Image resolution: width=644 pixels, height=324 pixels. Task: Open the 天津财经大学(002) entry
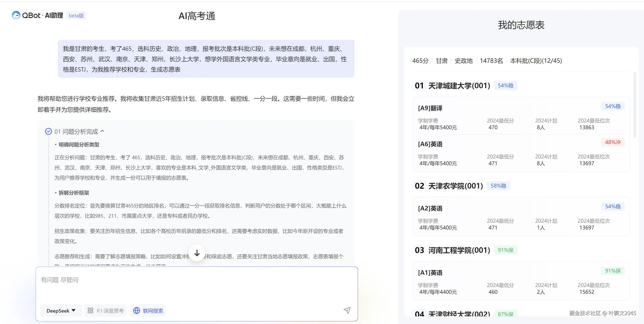[459, 314]
